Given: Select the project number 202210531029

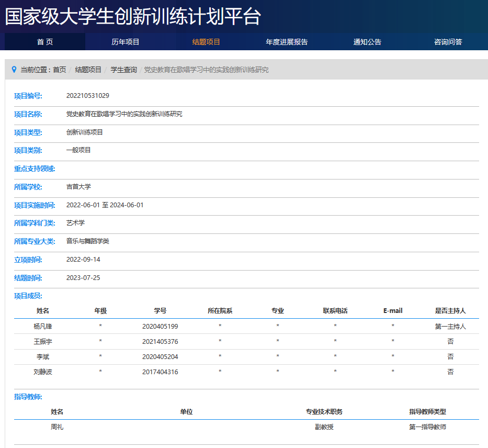Looking at the screenshot, I should 88,96.
